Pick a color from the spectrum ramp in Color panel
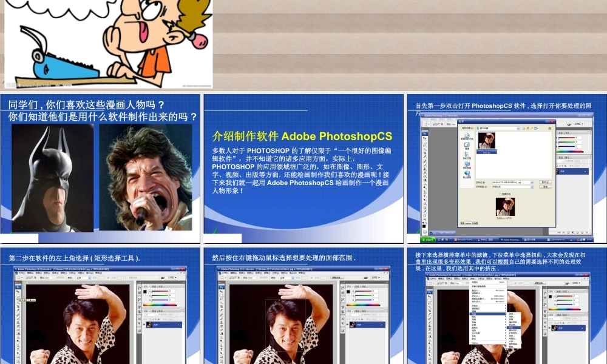Image resolution: width=607 pixels, height=364 pixels. [x=159, y=305]
